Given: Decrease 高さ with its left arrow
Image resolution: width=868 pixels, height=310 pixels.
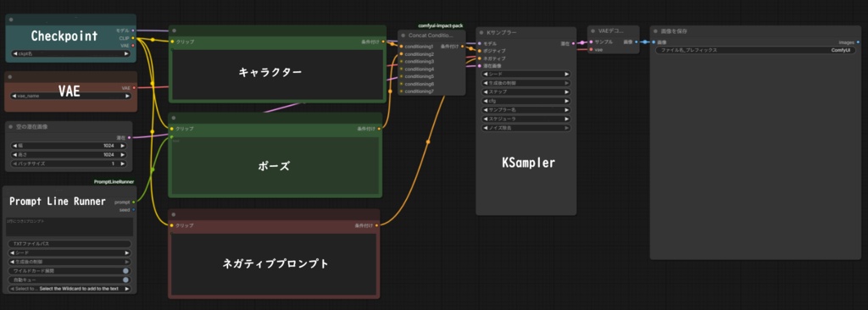Looking at the screenshot, I should point(14,155).
